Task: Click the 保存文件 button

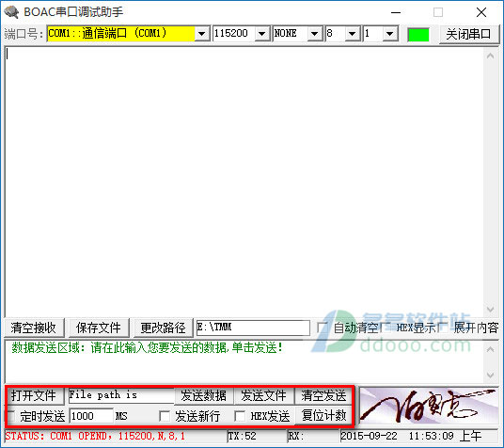Action: 99,328
